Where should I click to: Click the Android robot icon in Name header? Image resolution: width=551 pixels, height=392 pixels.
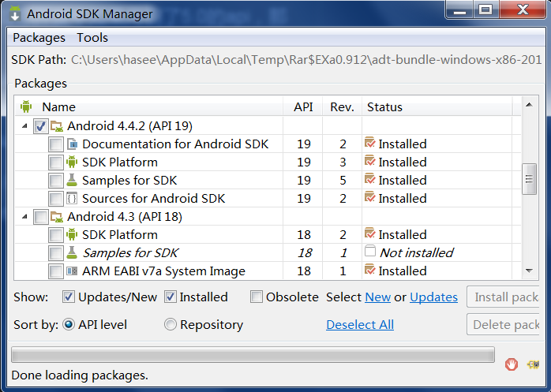click(26, 106)
